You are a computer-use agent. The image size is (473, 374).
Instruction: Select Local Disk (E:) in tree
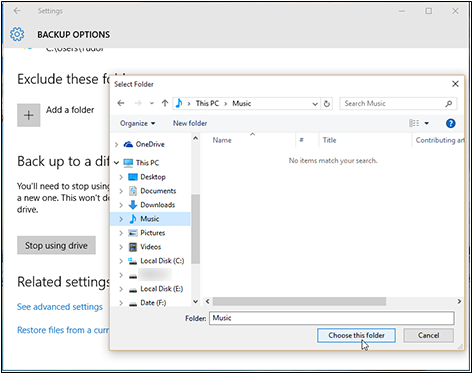pos(161,289)
